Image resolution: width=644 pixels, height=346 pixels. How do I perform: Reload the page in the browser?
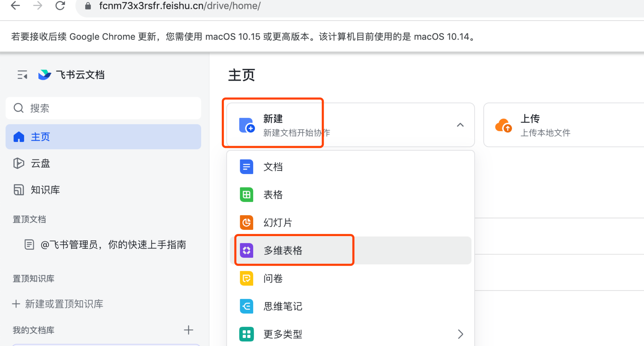pyautogui.click(x=60, y=6)
